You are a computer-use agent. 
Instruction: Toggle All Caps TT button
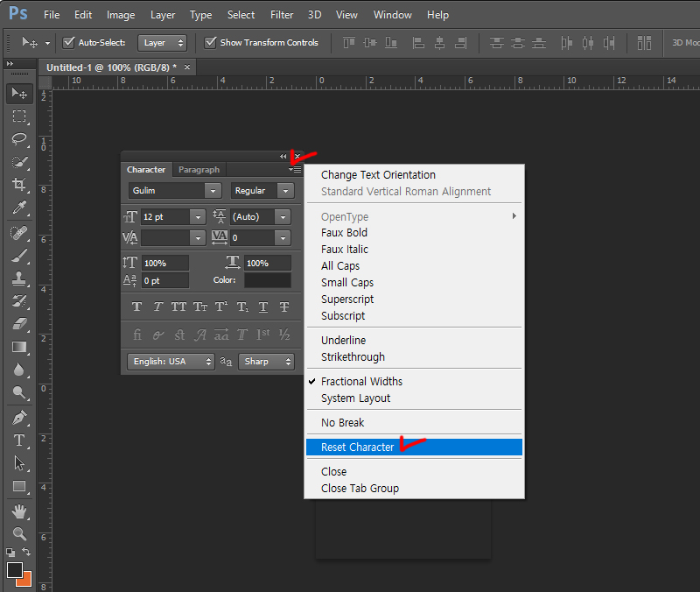click(179, 307)
